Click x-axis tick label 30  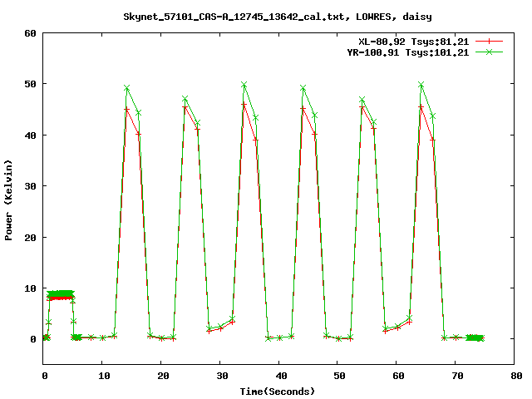tap(222, 376)
